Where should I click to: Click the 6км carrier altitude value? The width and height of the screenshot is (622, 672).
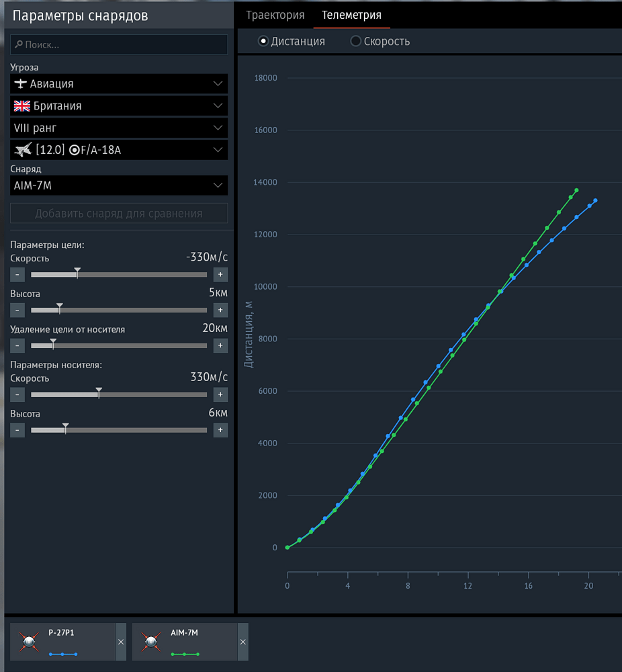coord(218,413)
